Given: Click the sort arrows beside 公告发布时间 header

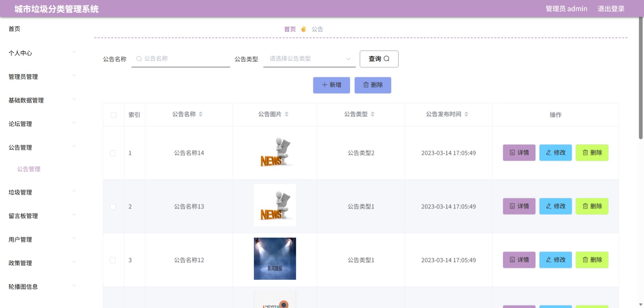Looking at the screenshot, I should click(466, 114).
